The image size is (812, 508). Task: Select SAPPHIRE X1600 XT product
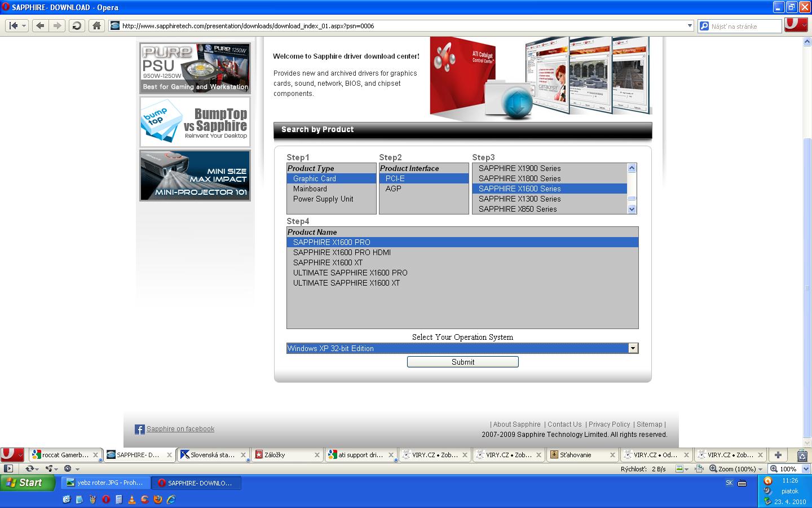point(328,262)
